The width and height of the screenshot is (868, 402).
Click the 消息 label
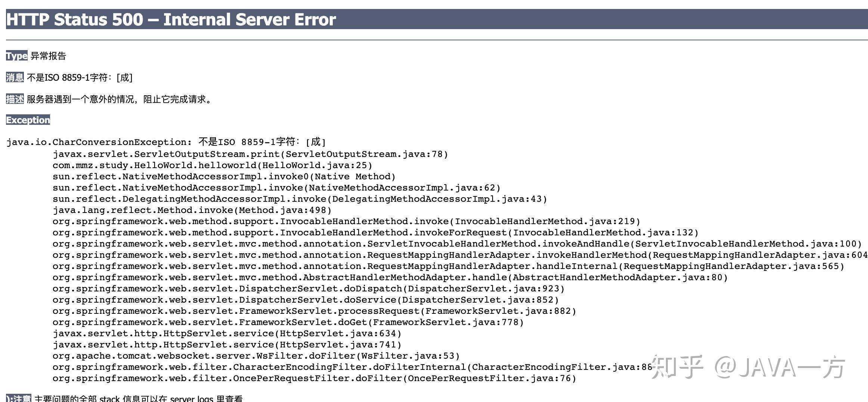pos(15,77)
